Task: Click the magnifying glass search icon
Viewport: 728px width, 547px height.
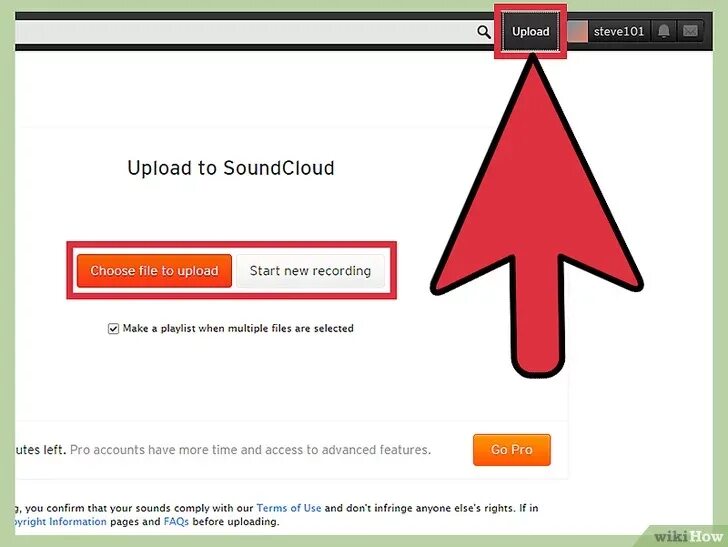Action: click(484, 32)
